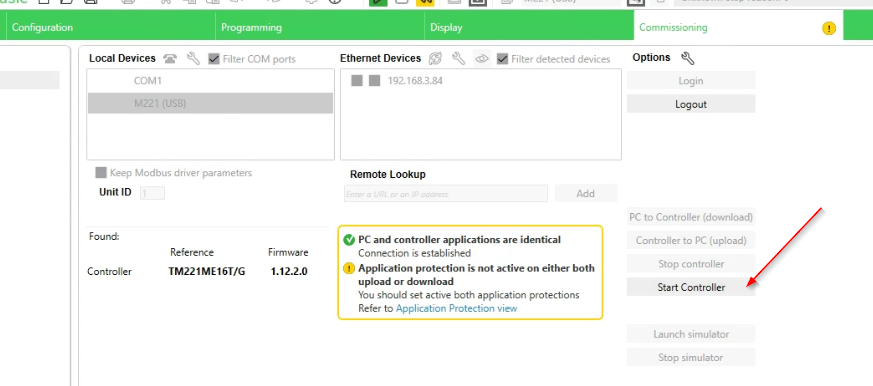
Task: Click the green checkmark status icon
Action: (x=349, y=240)
